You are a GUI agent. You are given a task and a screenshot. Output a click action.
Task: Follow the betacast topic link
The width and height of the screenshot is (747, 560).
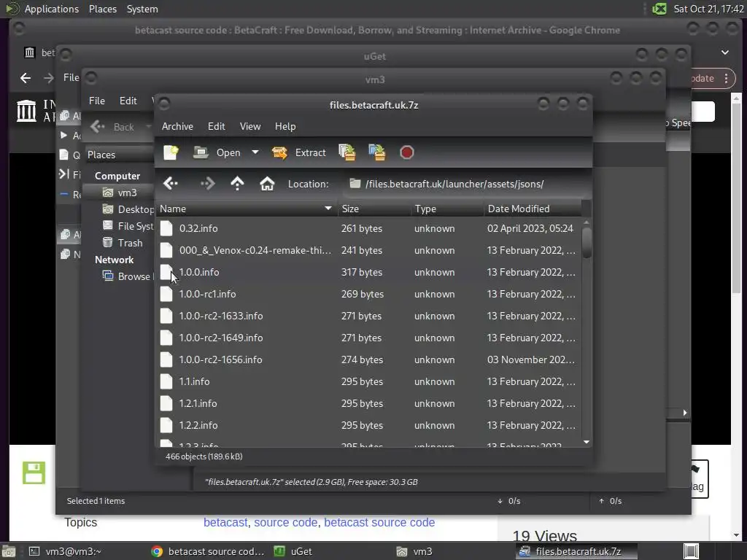click(x=225, y=522)
